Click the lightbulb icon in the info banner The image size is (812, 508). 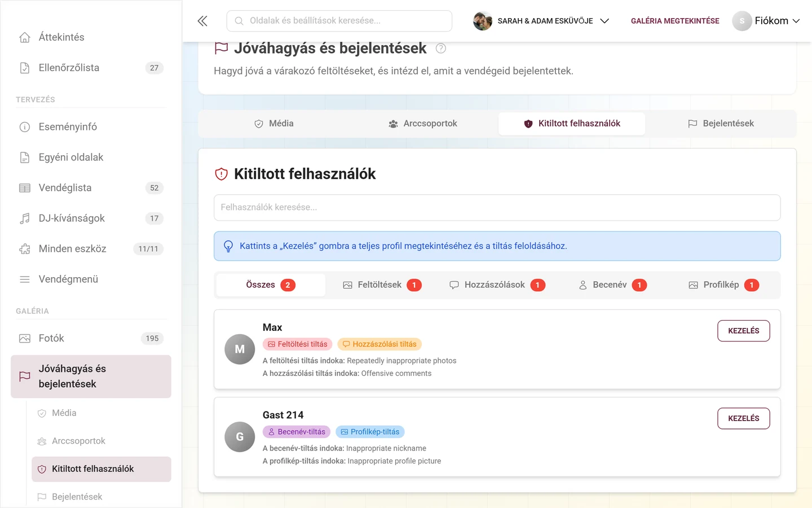[x=228, y=246]
